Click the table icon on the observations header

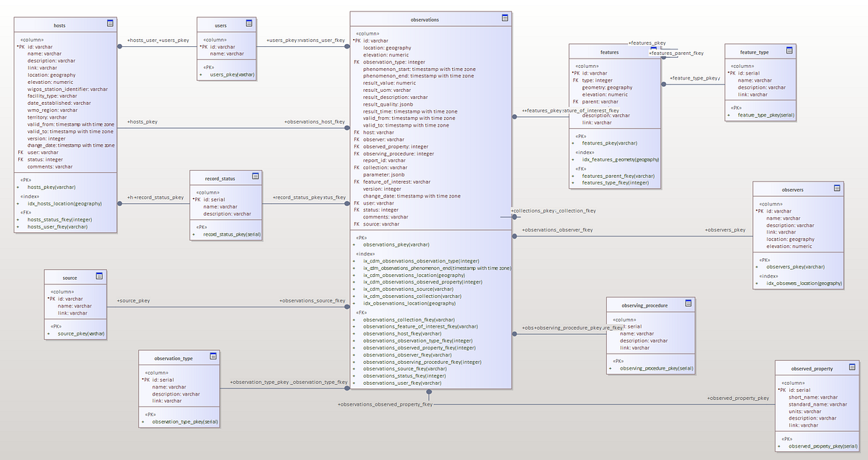[x=505, y=18]
